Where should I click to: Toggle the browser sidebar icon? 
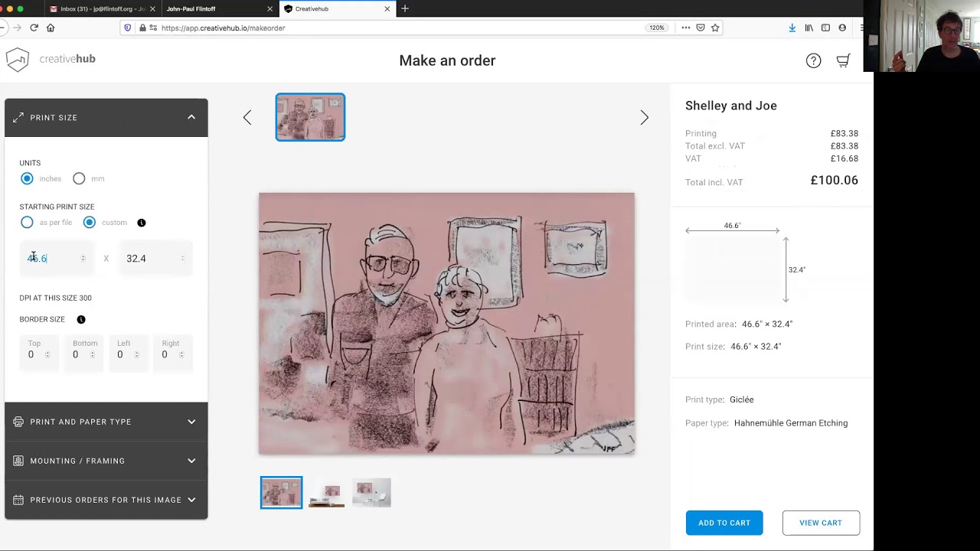coord(825,28)
